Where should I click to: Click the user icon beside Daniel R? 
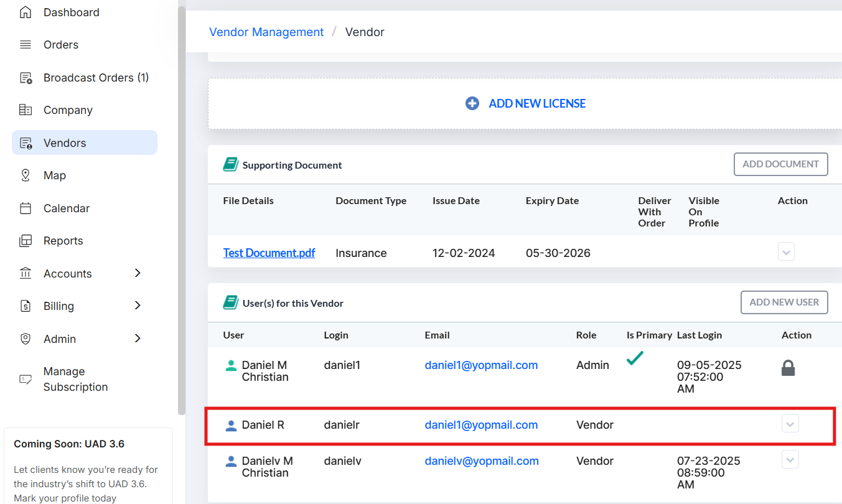point(231,426)
